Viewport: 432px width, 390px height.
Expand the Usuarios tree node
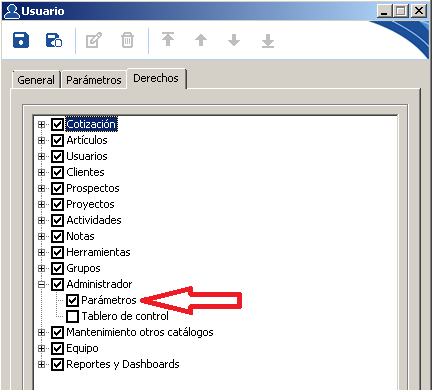coord(41,156)
